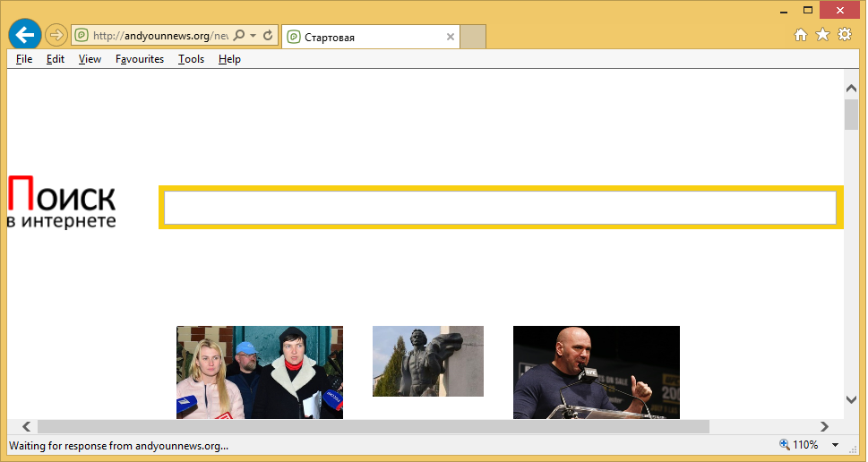Maximize the browser window
The height and width of the screenshot is (462, 868).
click(808, 11)
